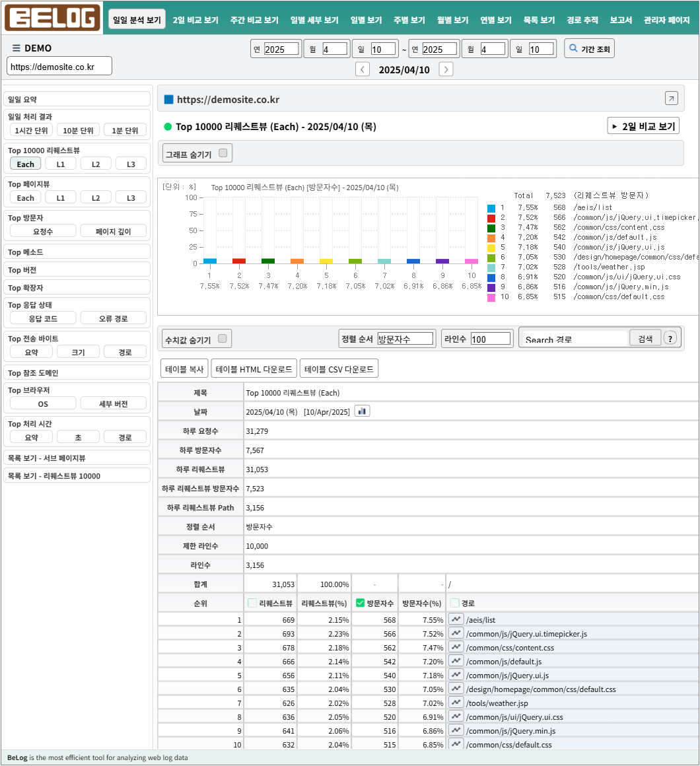Click red legend swatch for rank 2
This screenshot has width=700, height=766.
tap(491, 218)
